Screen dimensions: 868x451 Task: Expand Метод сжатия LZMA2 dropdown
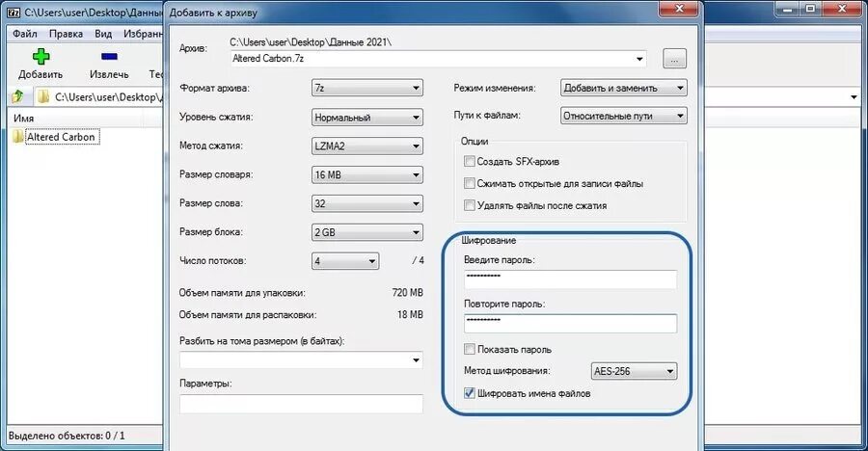coord(367,146)
